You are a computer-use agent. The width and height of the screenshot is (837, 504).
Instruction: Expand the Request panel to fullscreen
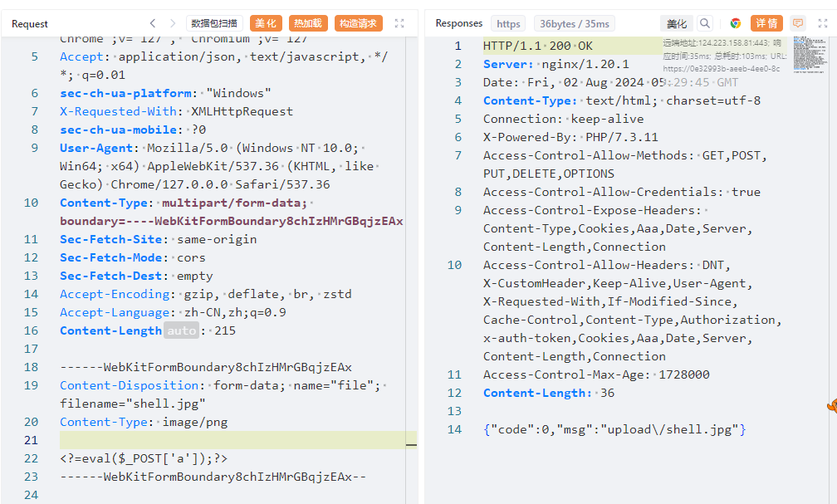399,23
